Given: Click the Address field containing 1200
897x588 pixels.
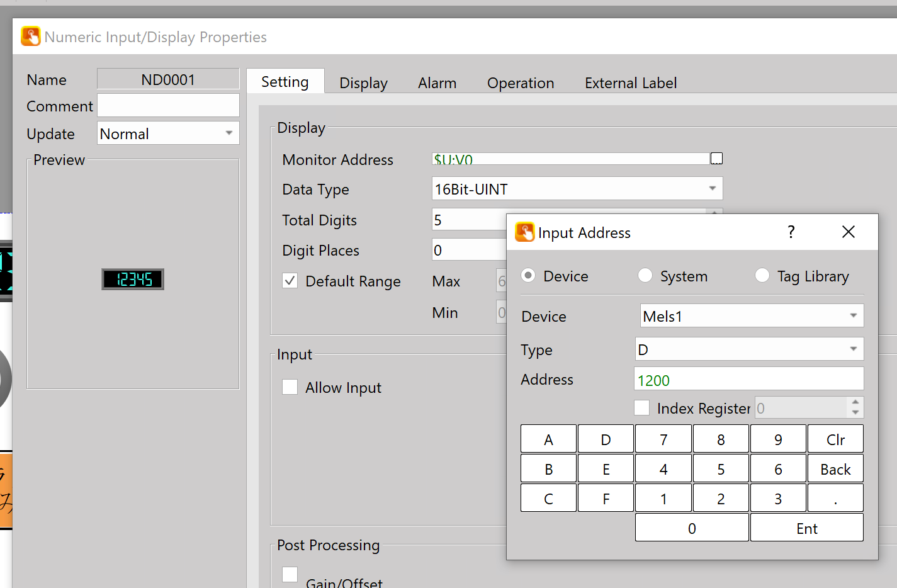Looking at the screenshot, I should (x=748, y=380).
